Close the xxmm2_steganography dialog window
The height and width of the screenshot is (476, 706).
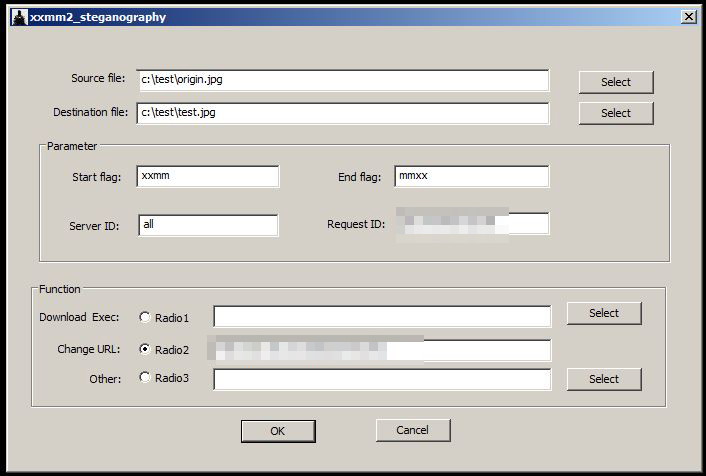point(688,17)
